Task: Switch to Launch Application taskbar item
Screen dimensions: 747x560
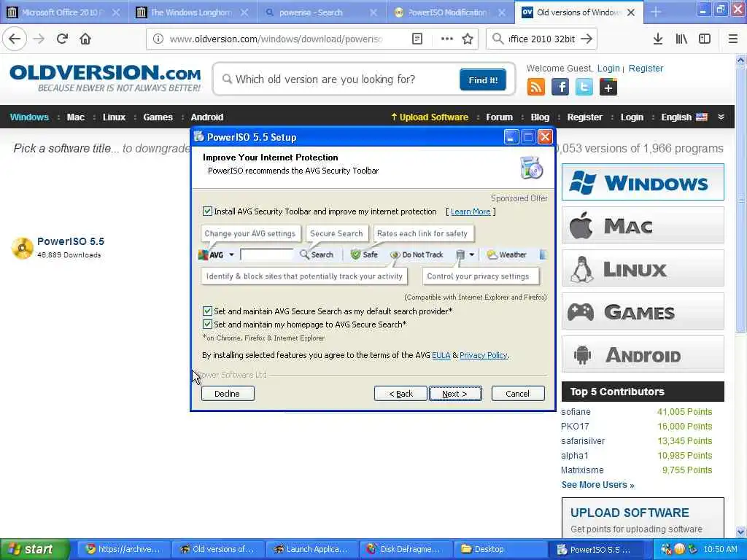Action: [311, 549]
